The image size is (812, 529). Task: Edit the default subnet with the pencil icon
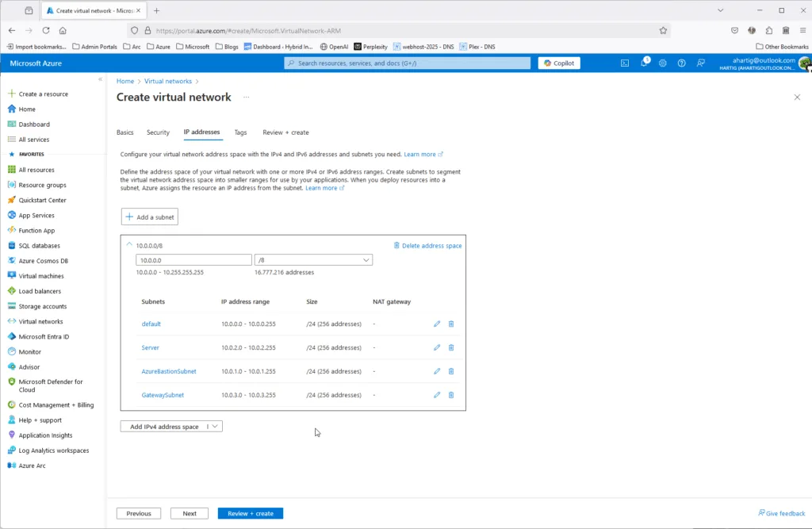437,324
